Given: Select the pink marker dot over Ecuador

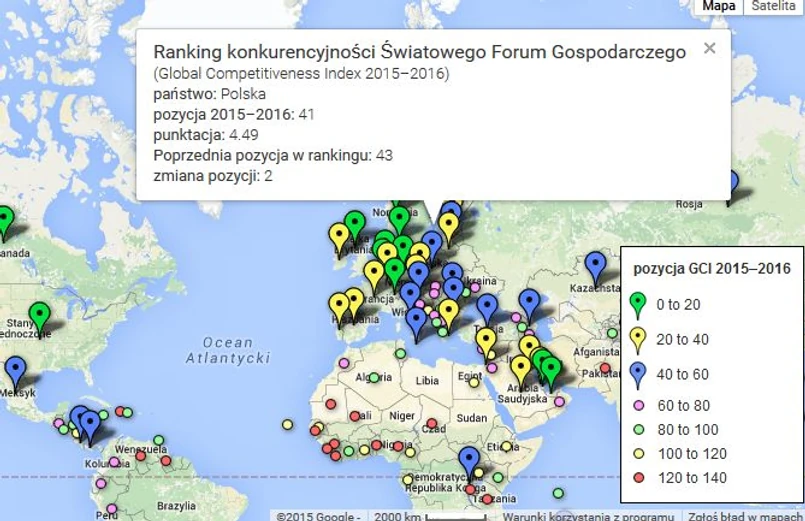Looking at the screenshot, I should tap(101, 483).
